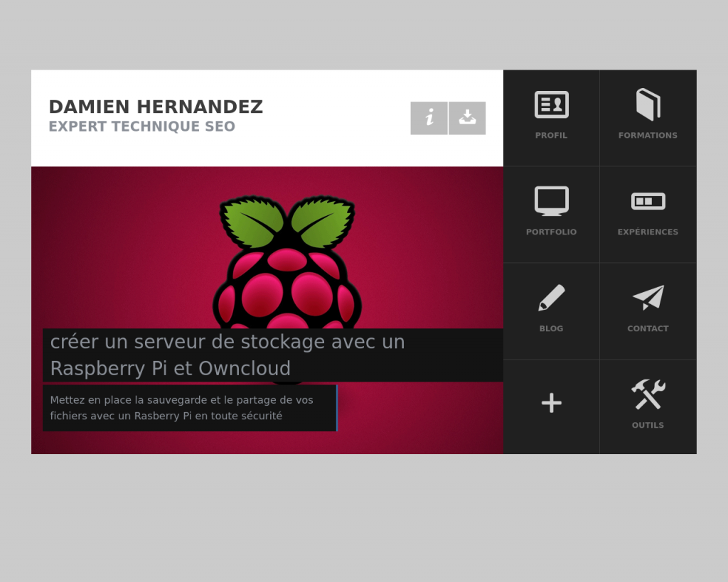
Task: Open the Profil ID card icon
Action: tap(551, 104)
